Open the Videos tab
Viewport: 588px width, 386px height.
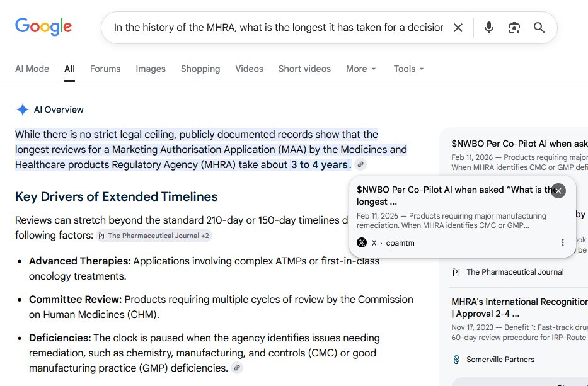[250, 69]
